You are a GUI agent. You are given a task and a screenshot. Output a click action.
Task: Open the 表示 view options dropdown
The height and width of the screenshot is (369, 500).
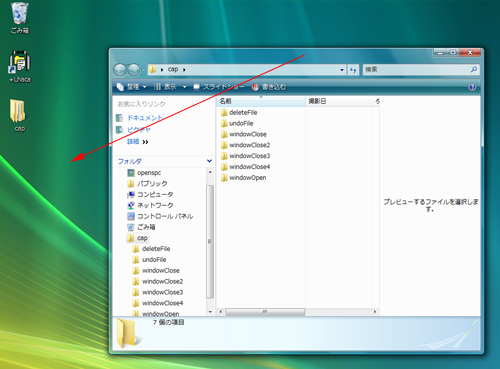pos(170,87)
